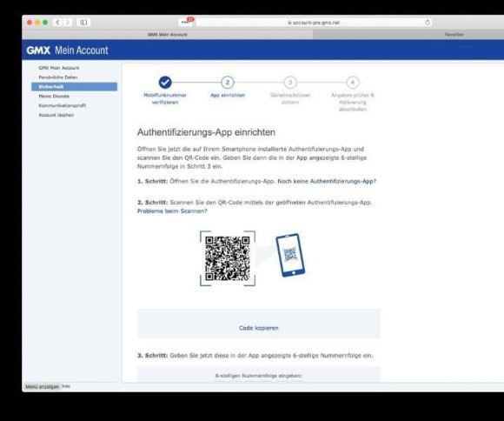The image size is (504, 421).
Task: Open Persönliche Daten in the sidebar
Action: (58, 77)
